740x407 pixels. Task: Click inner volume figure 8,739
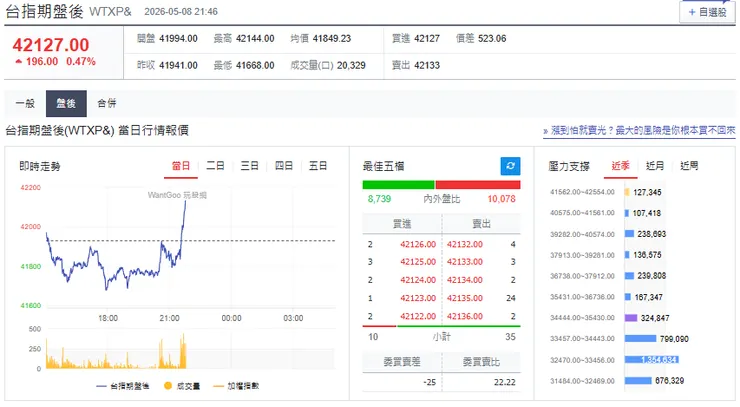coord(379,199)
